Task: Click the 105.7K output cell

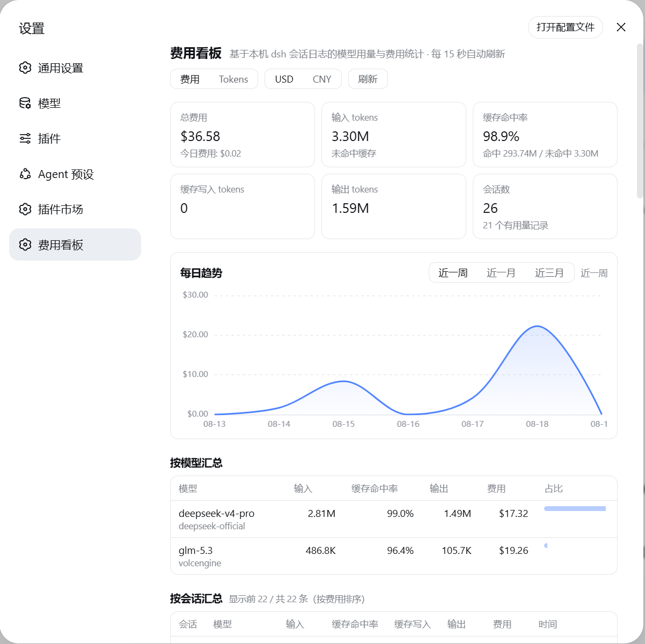Action: point(457,550)
